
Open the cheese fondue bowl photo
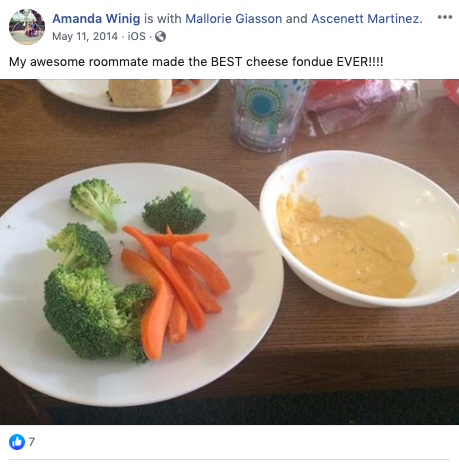tap(361, 228)
